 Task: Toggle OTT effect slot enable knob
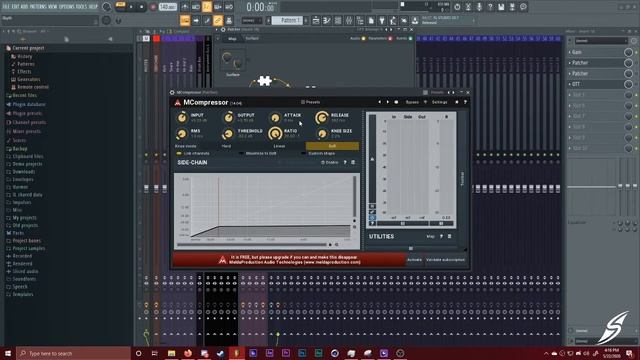click(628, 84)
